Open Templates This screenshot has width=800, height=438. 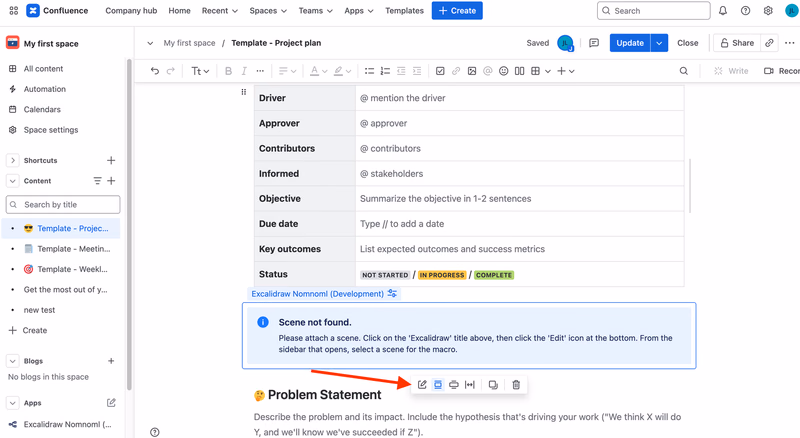(x=404, y=11)
